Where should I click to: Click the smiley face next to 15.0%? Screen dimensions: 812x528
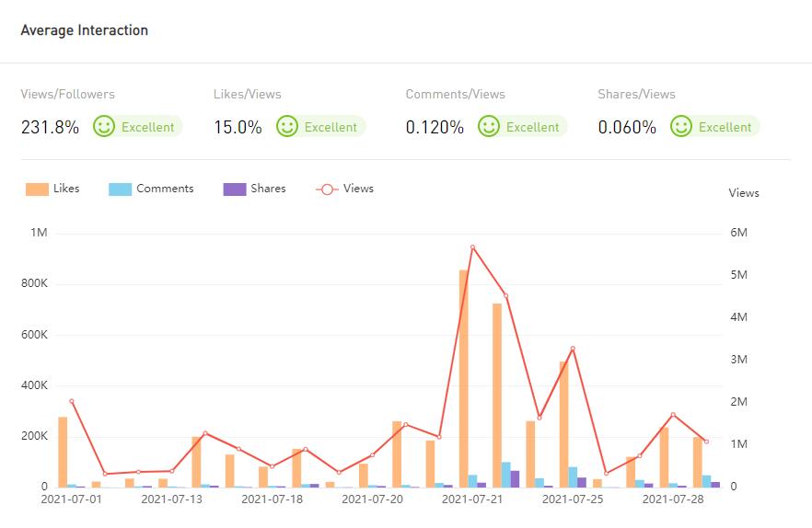(x=287, y=126)
